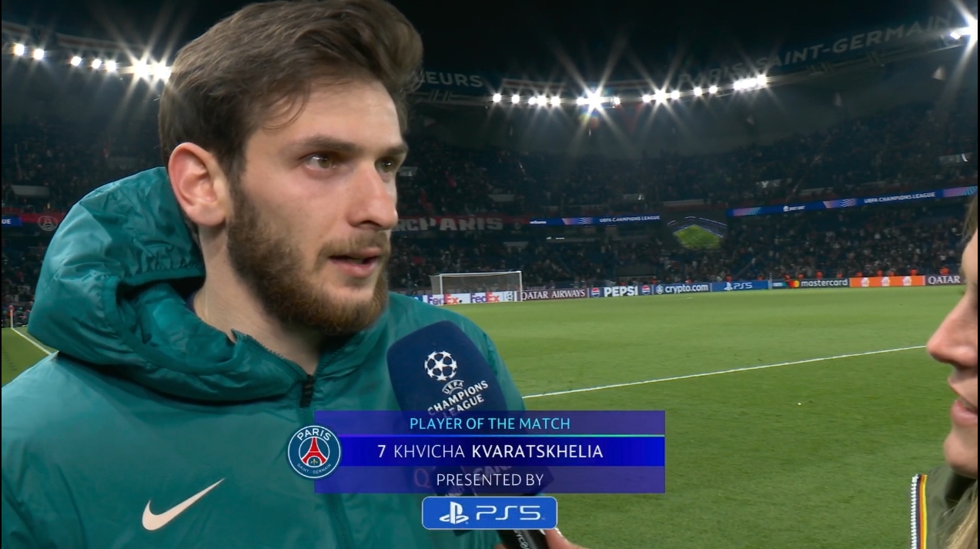Click the PS5 PlayStation sponsor logo

click(x=489, y=513)
